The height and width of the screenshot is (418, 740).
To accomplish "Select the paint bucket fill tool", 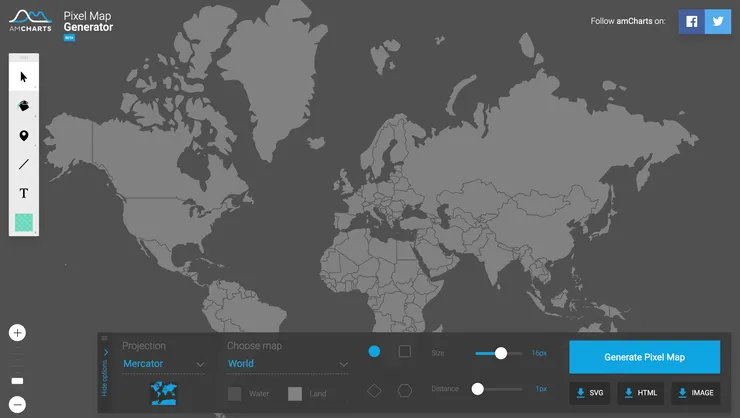I will pos(24,106).
